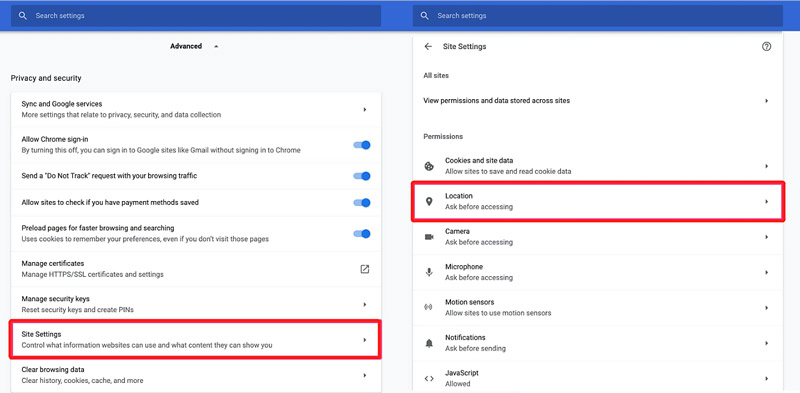Open Clear browsing data entry
Image resolution: width=800 pixels, height=393 pixels.
coord(195,375)
